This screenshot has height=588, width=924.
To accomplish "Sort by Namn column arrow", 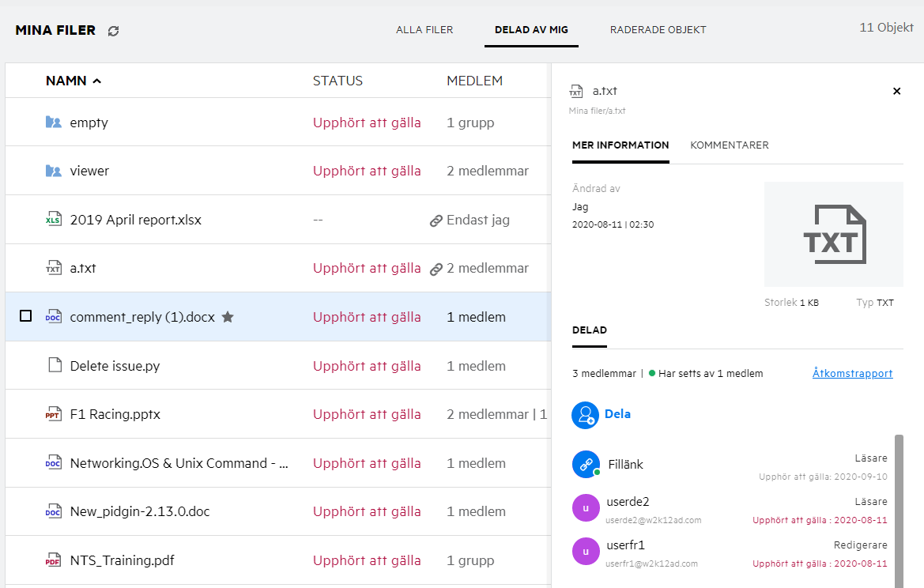I will tap(97, 81).
